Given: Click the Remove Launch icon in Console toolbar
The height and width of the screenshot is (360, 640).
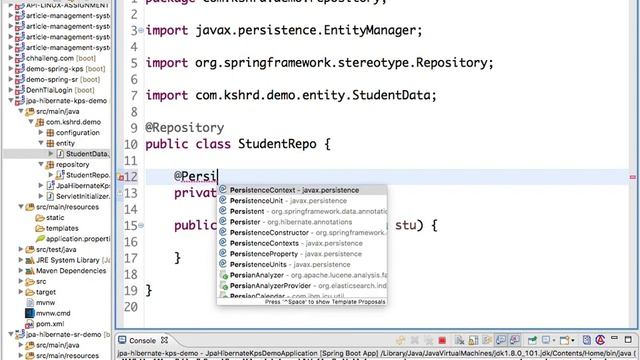Looking at the screenshot, I should pyautogui.click(x=415, y=340).
